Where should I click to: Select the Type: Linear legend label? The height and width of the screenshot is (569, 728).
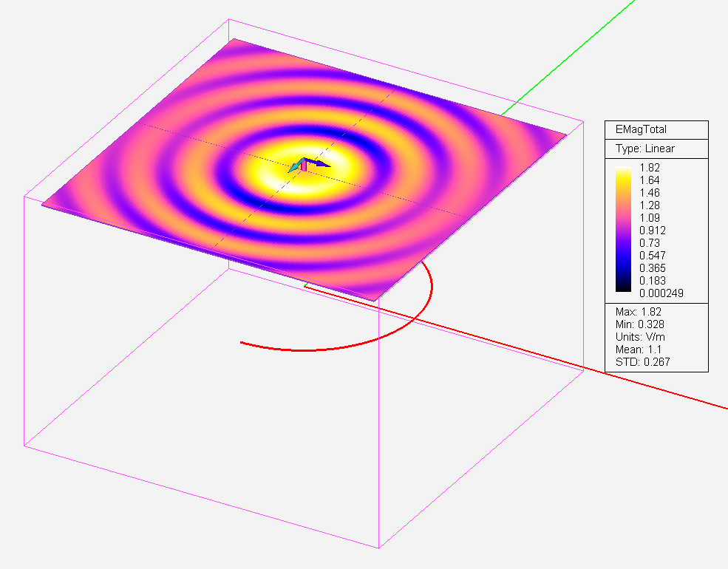click(x=644, y=149)
